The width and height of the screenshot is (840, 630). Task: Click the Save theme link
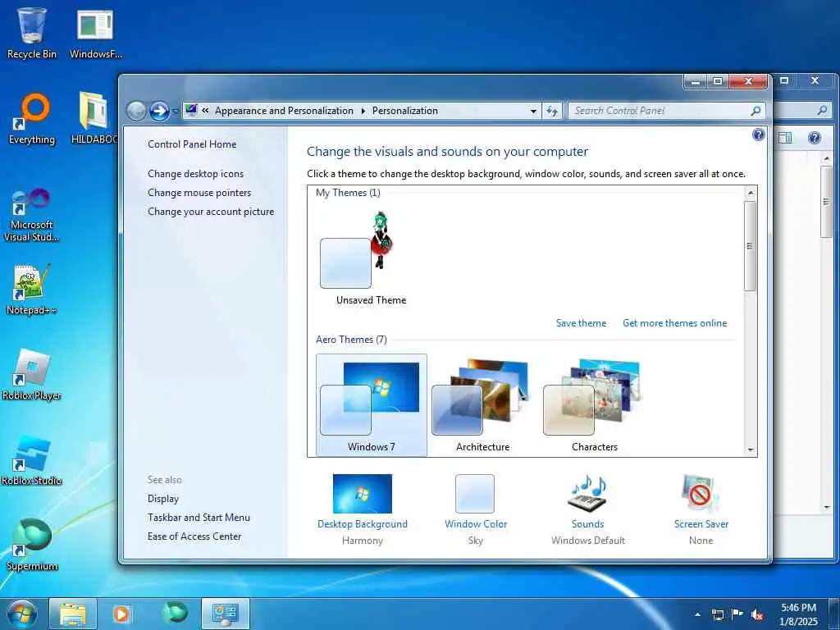pyautogui.click(x=581, y=323)
